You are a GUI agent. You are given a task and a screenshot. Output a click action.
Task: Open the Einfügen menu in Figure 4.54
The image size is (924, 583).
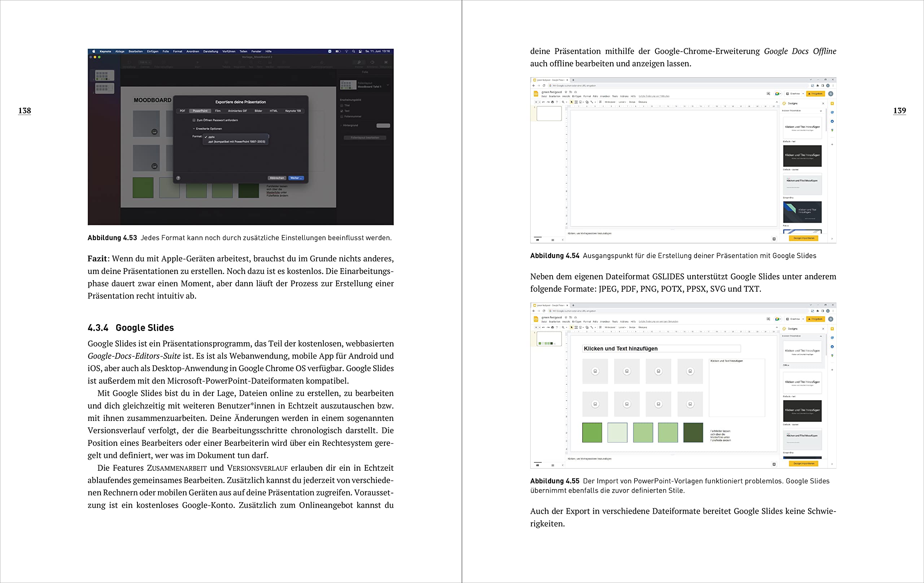[x=576, y=96]
